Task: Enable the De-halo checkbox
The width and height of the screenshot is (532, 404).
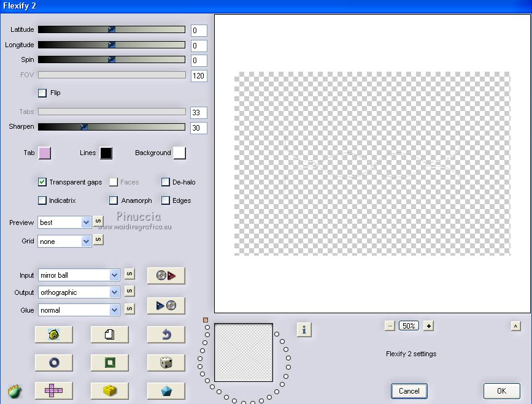Action: [165, 182]
